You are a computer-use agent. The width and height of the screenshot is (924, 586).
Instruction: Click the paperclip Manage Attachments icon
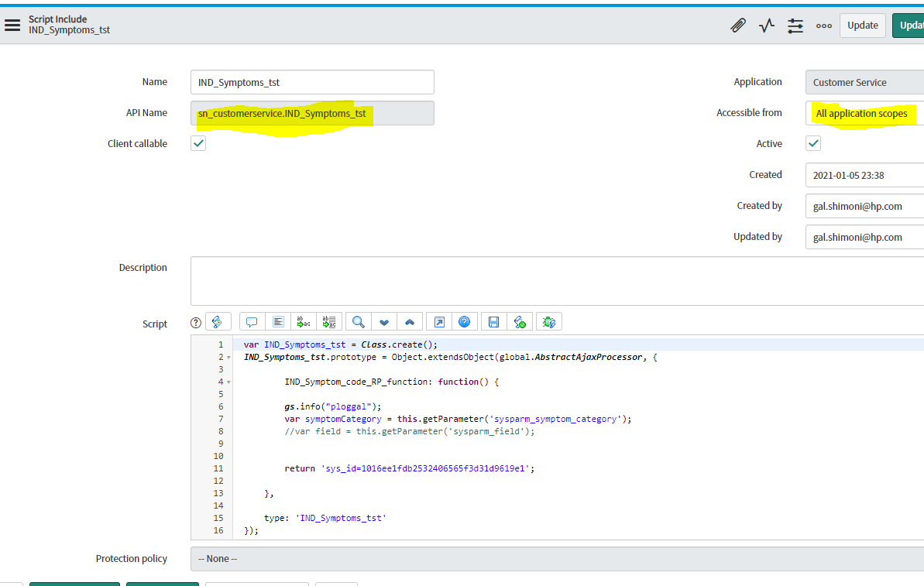[x=738, y=26]
